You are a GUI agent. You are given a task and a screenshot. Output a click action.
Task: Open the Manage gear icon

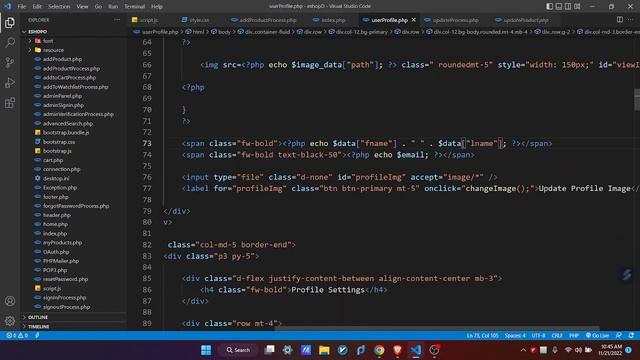(x=10, y=321)
